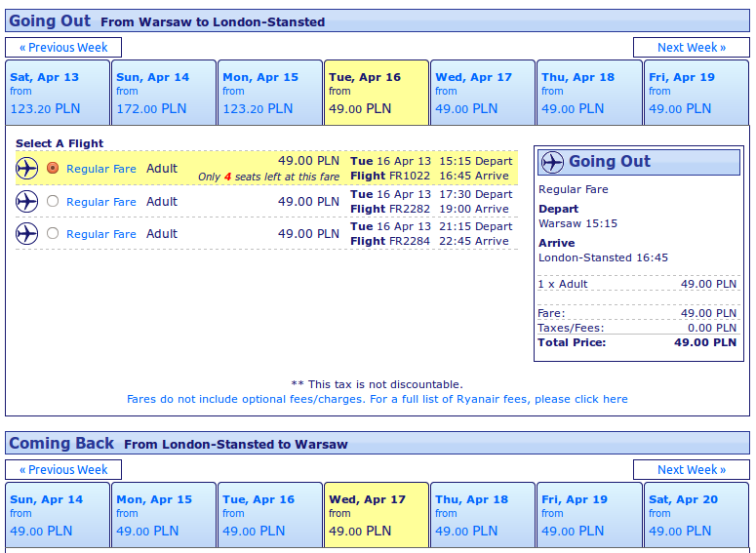Screen dimensions: 756x553
Task: Click 'Only 4 seats left at this fare' notice
Action: 268,177
